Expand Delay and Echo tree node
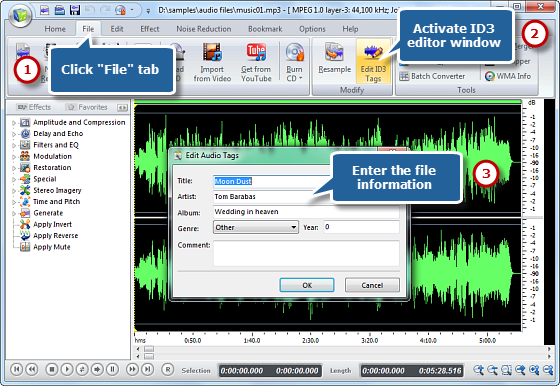This screenshot has height=386, width=560. click(x=14, y=134)
